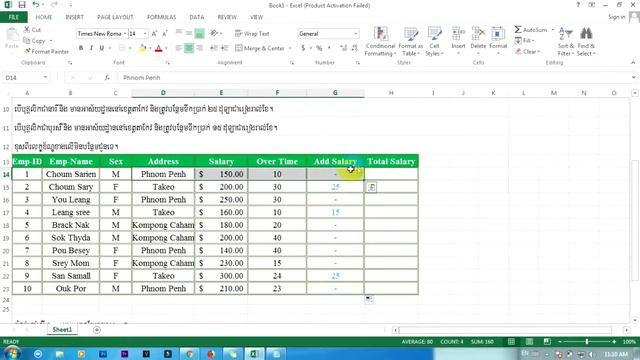Screen dimensions: 640x360
Task: Open the Format cells menu
Action: click(x=498, y=42)
